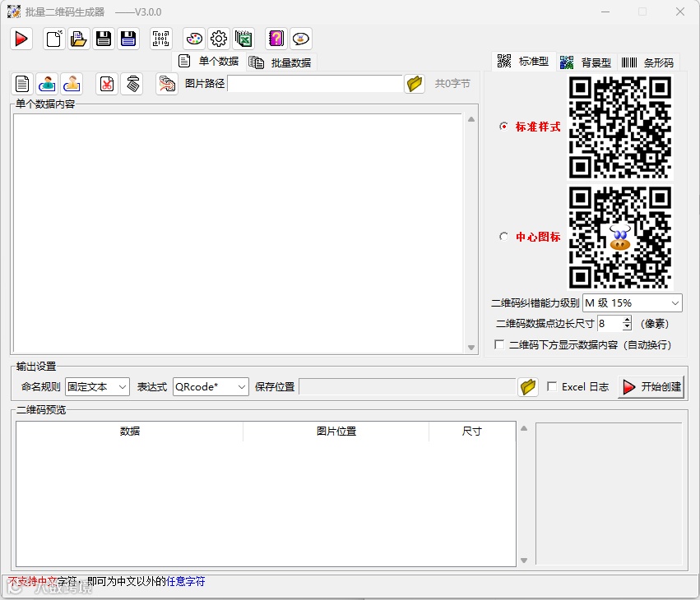Click the black floppy disk save icon
700x600 pixels.
[104, 39]
